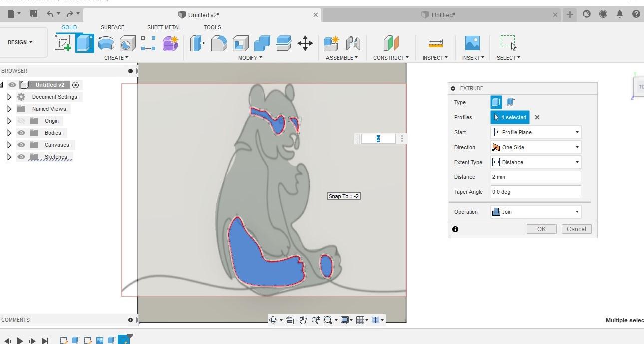
Task: Open the Rectangular Pattern tool
Action: pyautogui.click(x=148, y=43)
